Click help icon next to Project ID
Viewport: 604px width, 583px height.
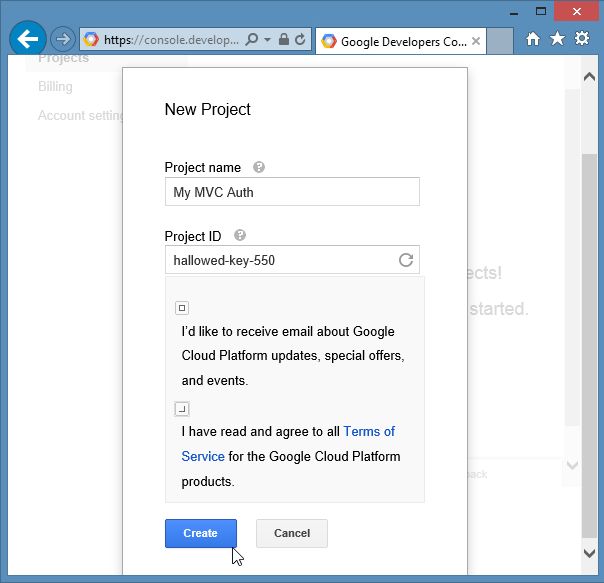(240, 235)
